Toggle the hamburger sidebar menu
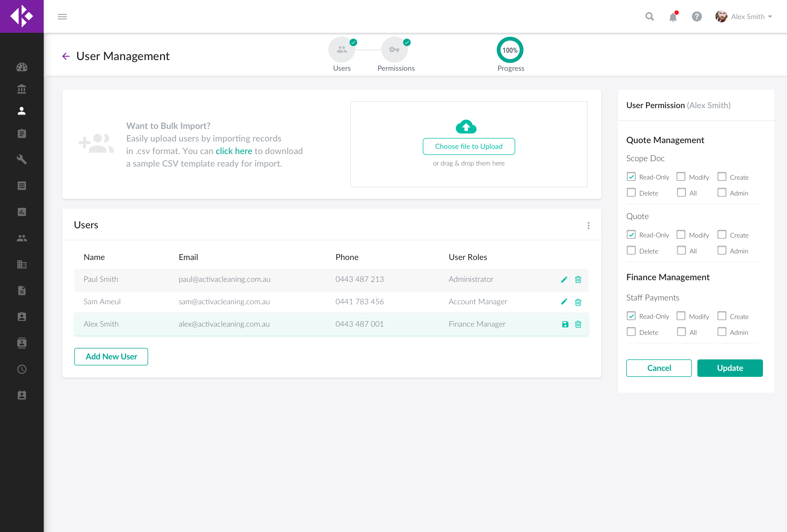The height and width of the screenshot is (532, 787). pyautogui.click(x=62, y=17)
